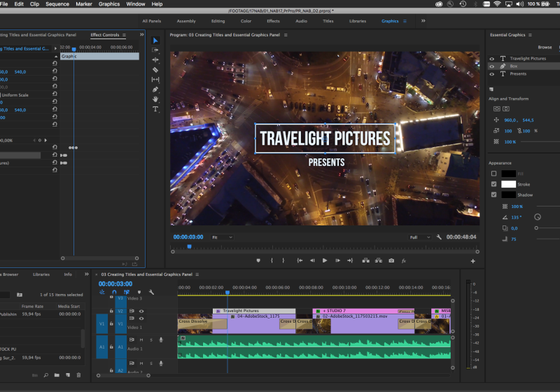The width and height of the screenshot is (560, 392).
Task: Hide the Box layer
Action: coord(492,66)
